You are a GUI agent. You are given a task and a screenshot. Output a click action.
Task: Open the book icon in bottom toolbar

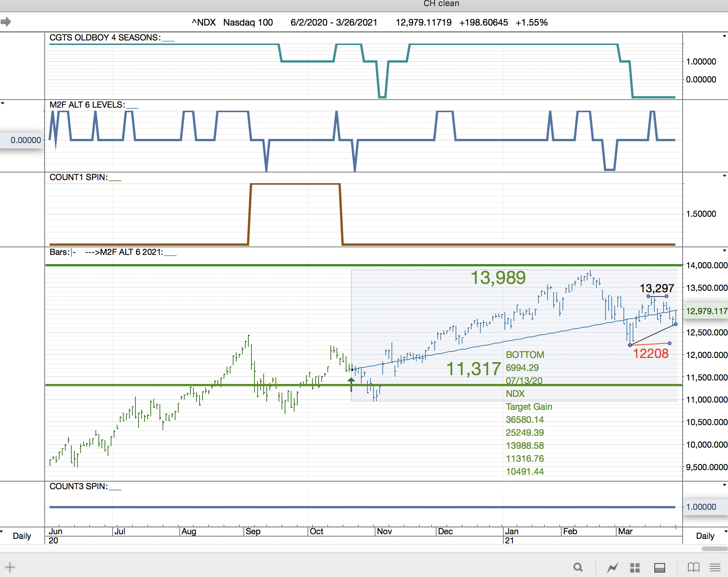[693, 567]
